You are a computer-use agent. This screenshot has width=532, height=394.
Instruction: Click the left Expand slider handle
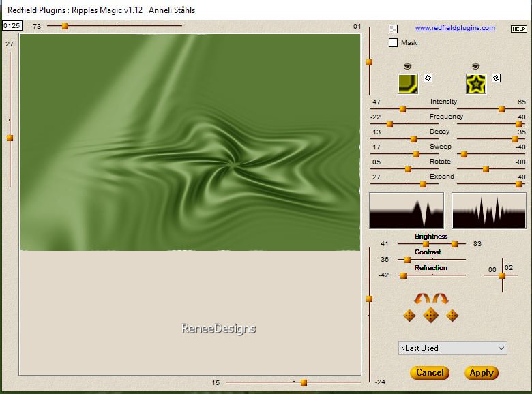tap(423, 184)
